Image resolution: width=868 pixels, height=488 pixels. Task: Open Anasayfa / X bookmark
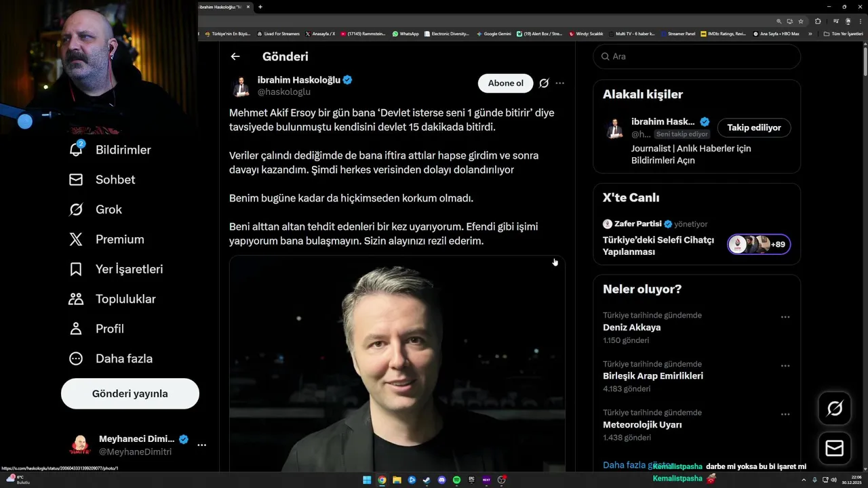pos(320,34)
